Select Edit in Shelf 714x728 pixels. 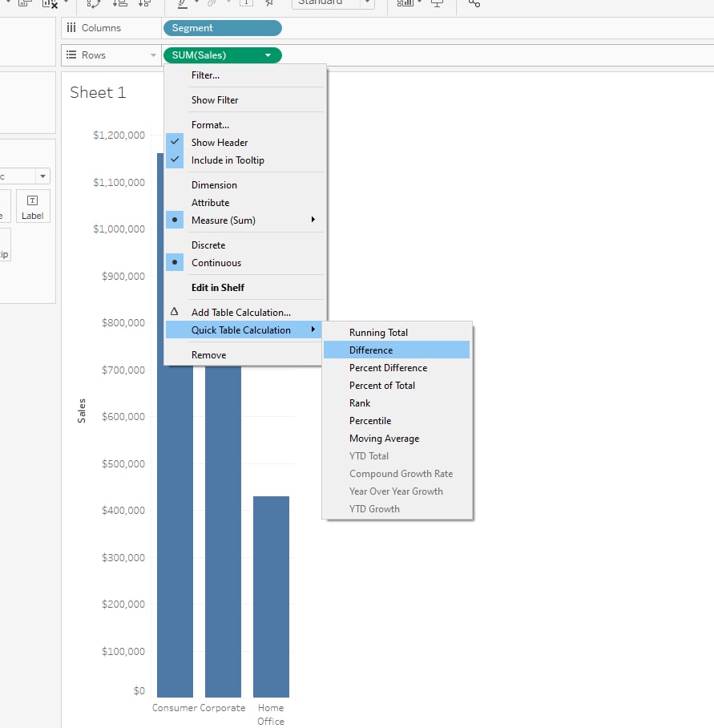tap(244, 287)
